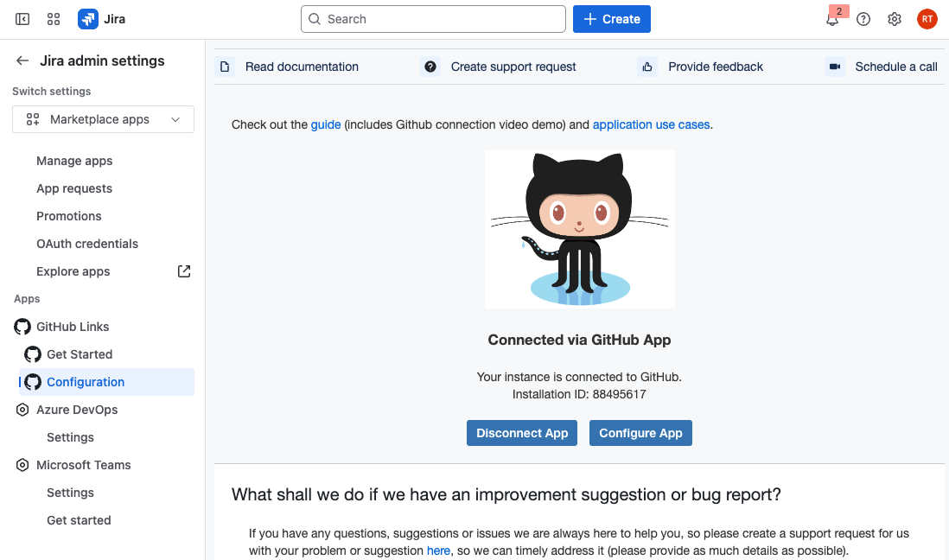Click the Jira logo icon
The width and height of the screenshot is (949, 560).
(88, 19)
